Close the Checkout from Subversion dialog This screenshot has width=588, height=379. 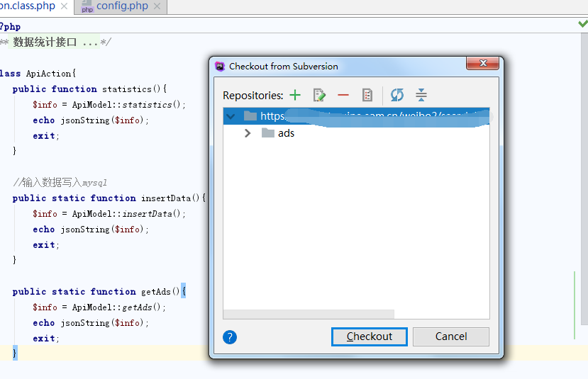[x=482, y=63]
